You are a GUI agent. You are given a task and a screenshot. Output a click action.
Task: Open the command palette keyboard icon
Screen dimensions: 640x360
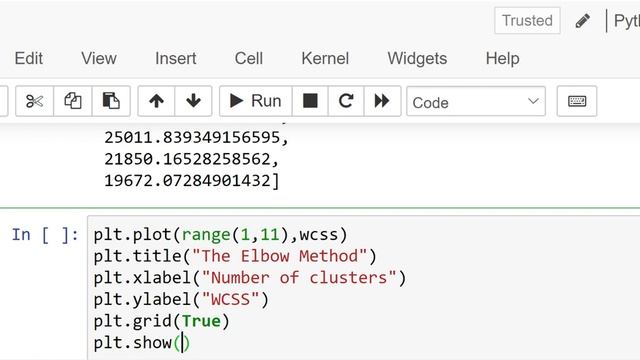(577, 101)
